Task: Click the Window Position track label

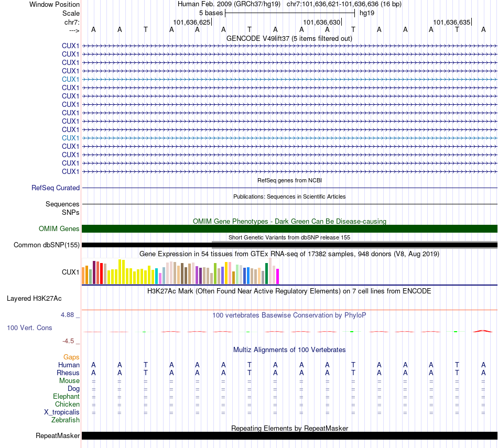Action: pyautogui.click(x=55, y=4)
